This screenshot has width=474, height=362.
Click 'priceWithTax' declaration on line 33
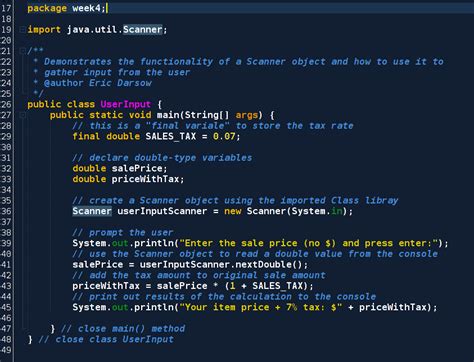tap(145, 179)
